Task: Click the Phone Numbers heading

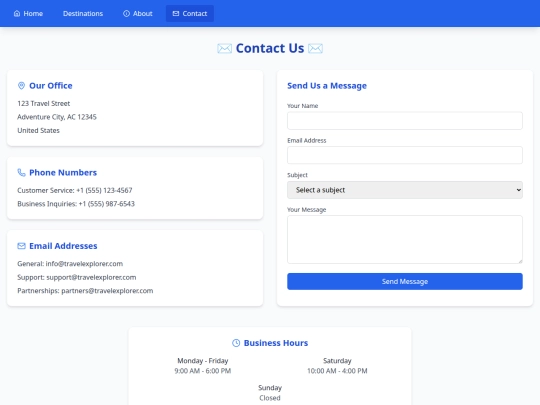Action: tap(63, 173)
